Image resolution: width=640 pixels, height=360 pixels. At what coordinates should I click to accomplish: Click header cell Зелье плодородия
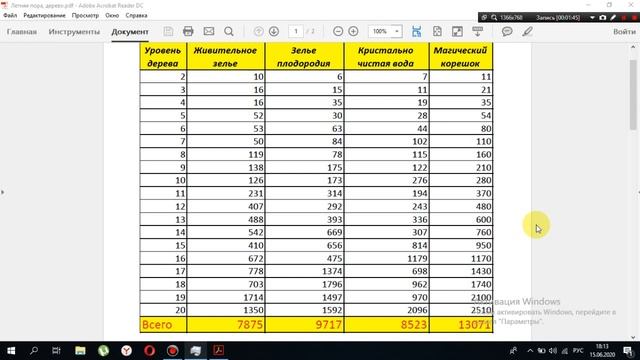point(304,57)
